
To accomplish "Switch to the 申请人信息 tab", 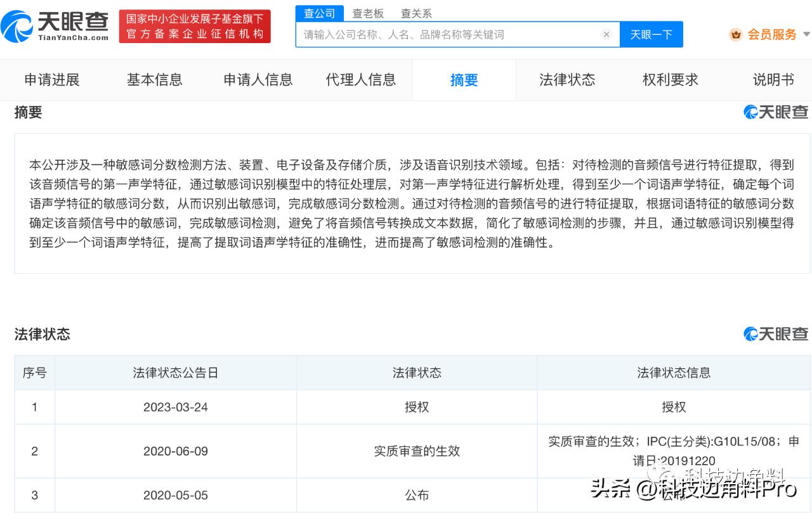I will (257, 80).
